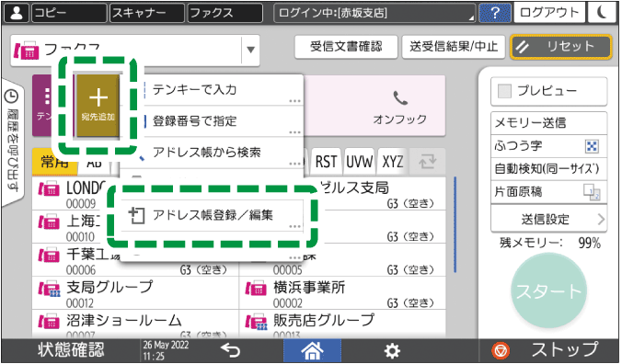Open 送受信結果/中止
622x364 pixels.
tap(454, 47)
